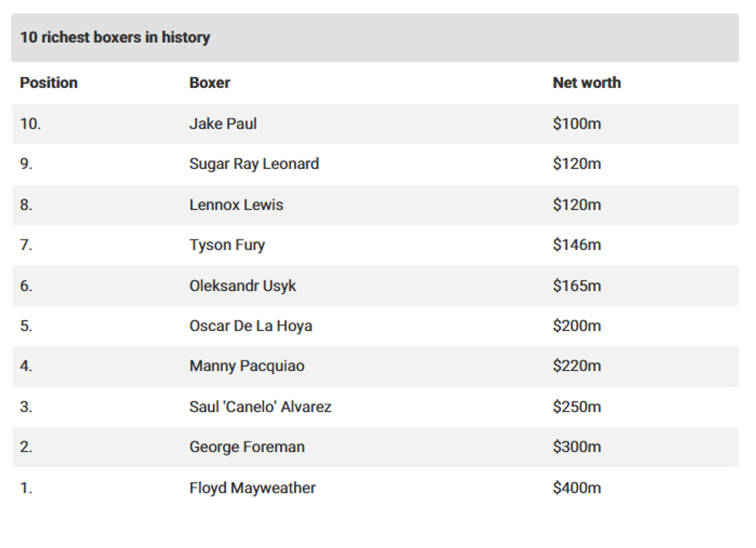Click the '10 richest boxers in history' title

click(x=115, y=37)
